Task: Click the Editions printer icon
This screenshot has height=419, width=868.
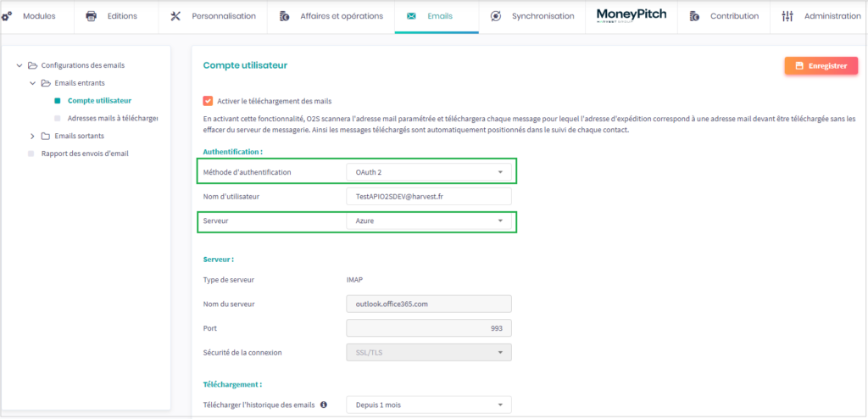Action: pos(92,16)
